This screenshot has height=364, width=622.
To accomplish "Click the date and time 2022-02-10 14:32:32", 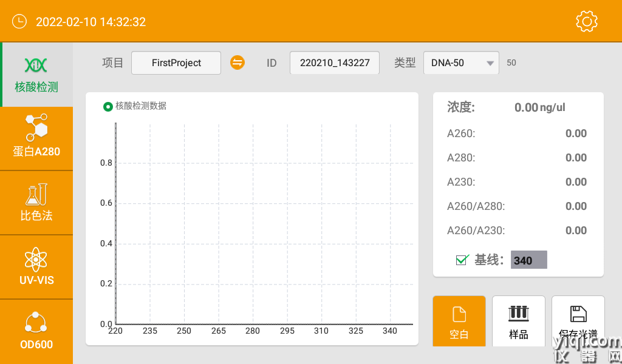I will 91,22.
